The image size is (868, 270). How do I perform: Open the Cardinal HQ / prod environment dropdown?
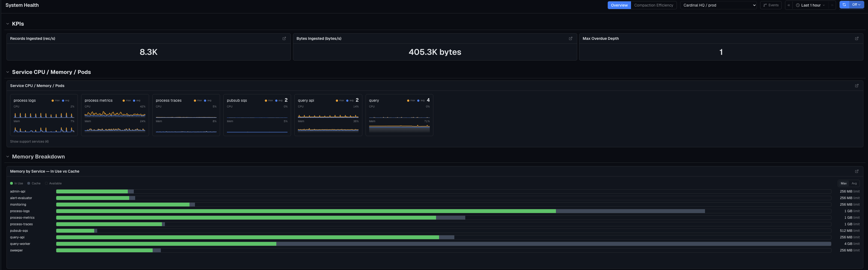pos(718,5)
